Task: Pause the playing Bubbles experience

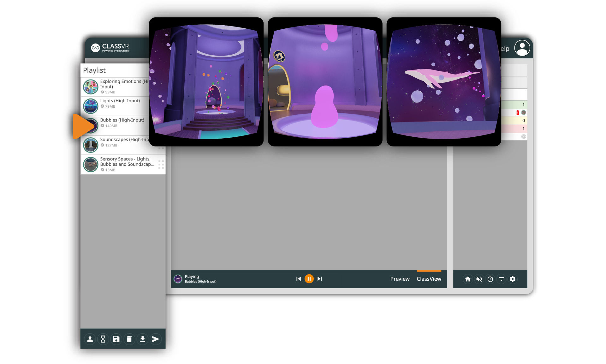Action: click(x=309, y=279)
